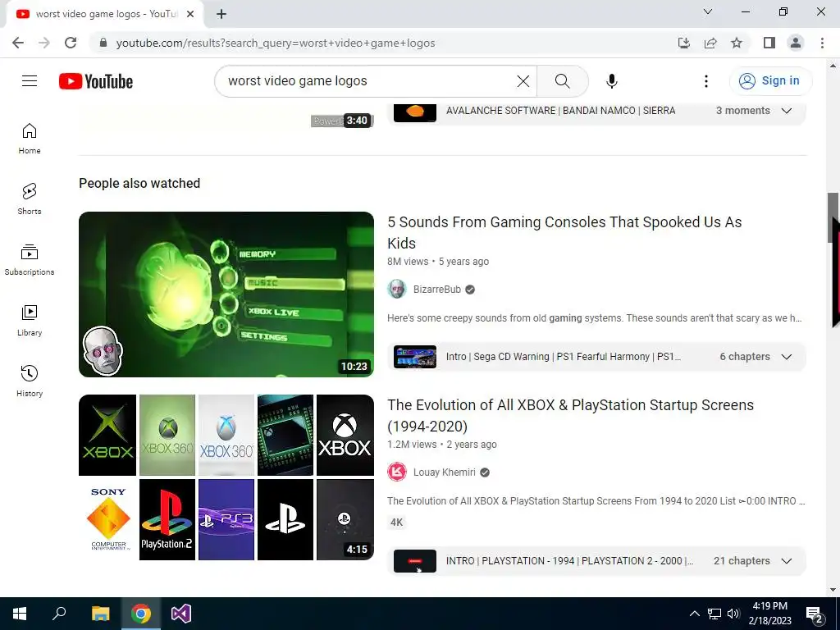Sign in to YouTube
Viewport: 840px width, 630px height.
tap(769, 81)
